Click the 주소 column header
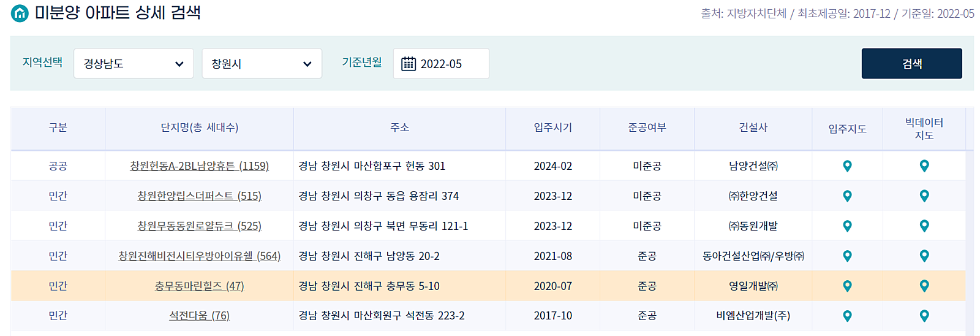 click(400, 128)
